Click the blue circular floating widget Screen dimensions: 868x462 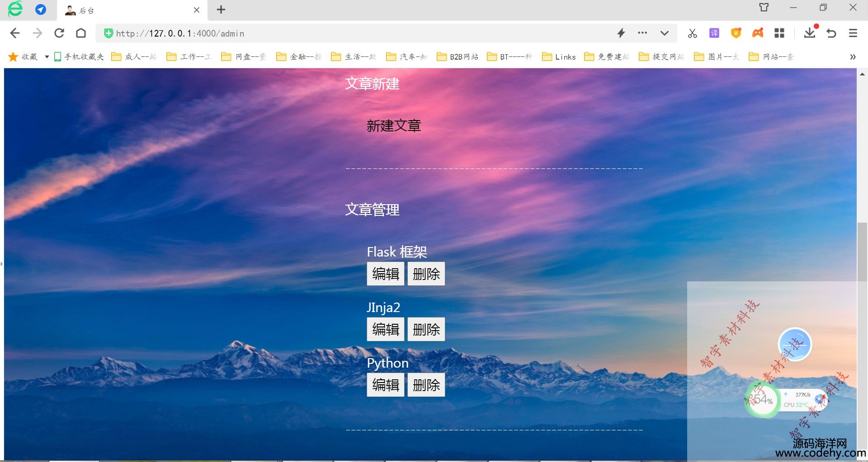[795, 345]
